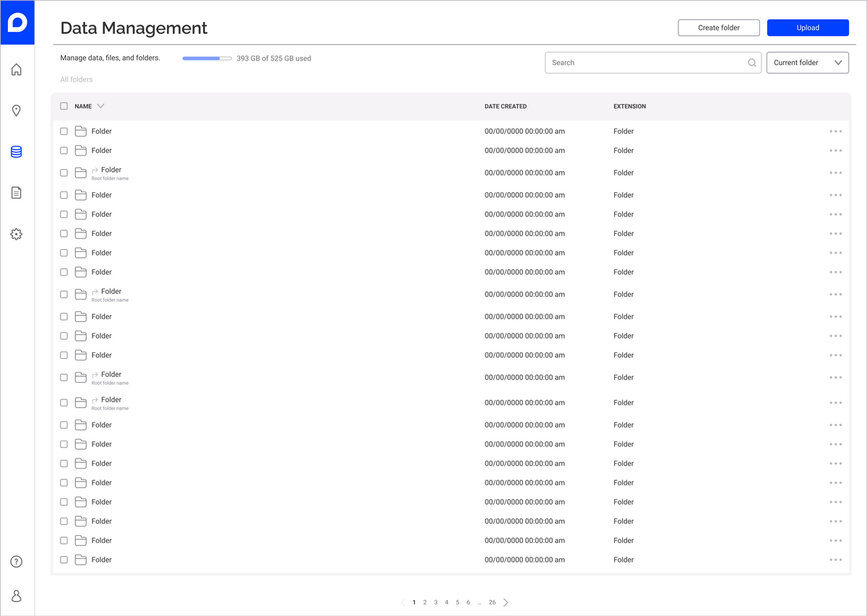
Task: Open the options menu on the last Folder row
Action: 836,560
